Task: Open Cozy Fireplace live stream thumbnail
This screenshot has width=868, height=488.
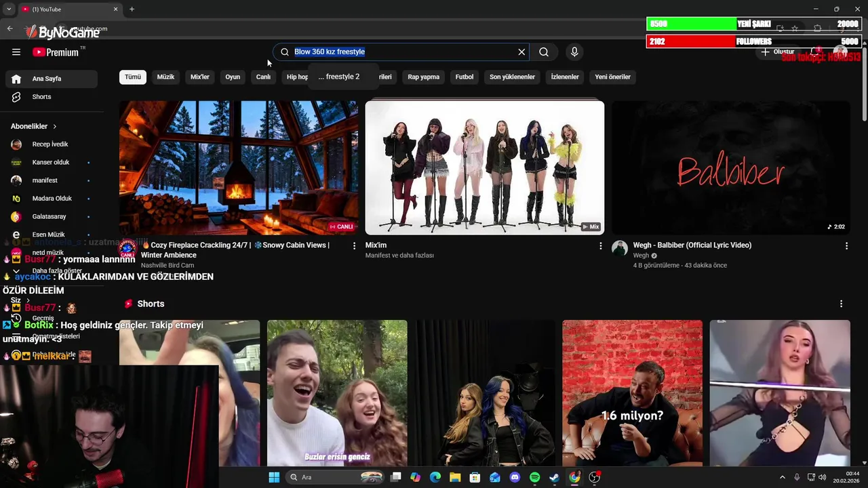Action: [x=239, y=167]
